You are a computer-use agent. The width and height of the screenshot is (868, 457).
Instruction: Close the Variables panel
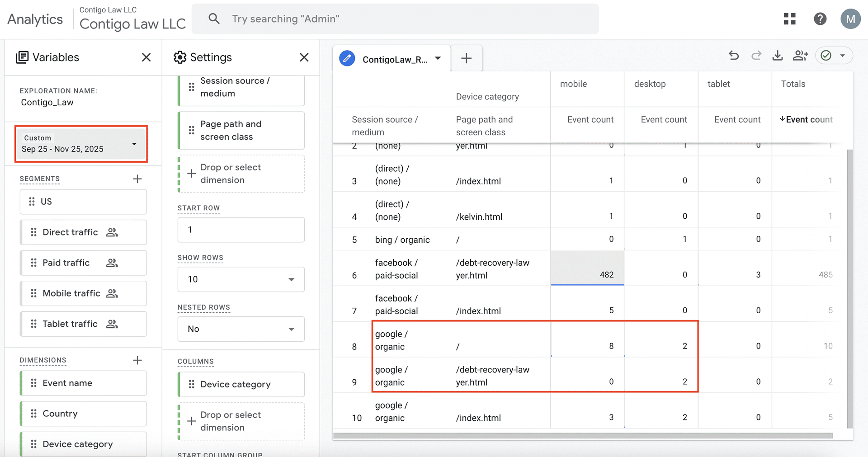(x=146, y=57)
